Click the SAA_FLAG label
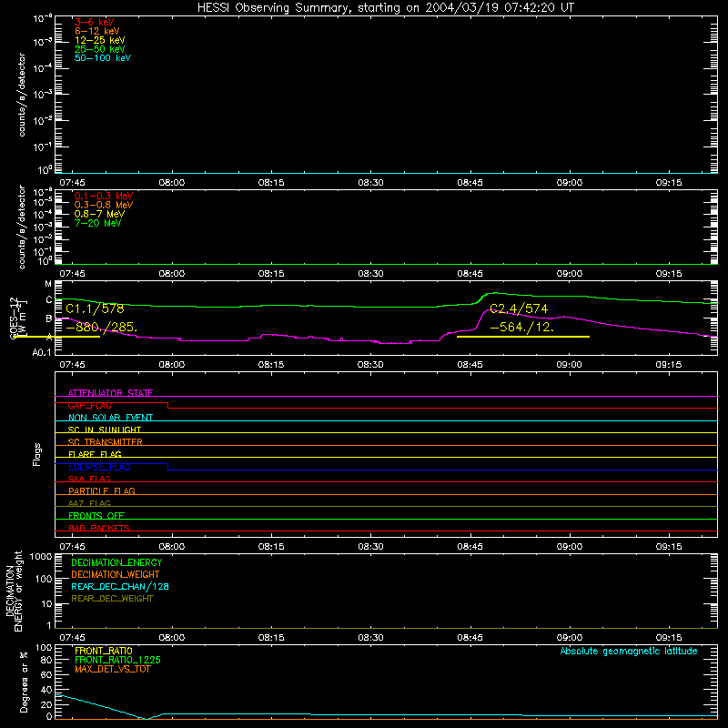Screen dimensions: 728x728 pyautogui.click(x=89, y=479)
